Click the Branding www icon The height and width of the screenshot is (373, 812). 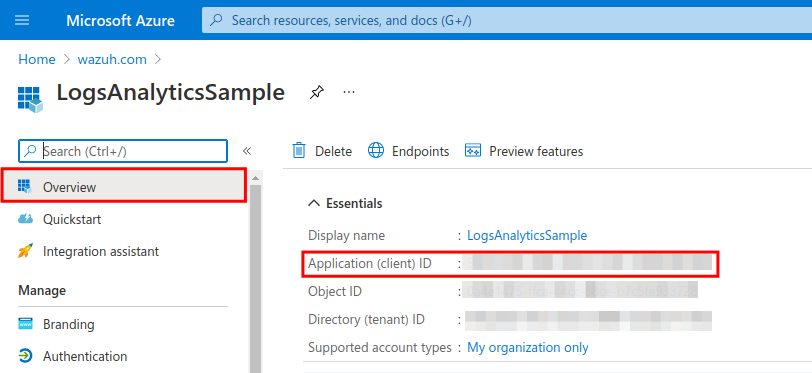coord(25,324)
